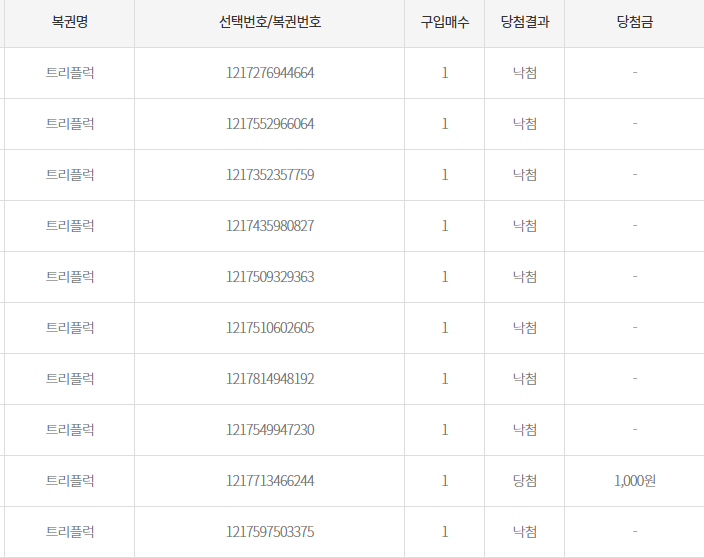
Task: Click the 선택번호/복권번호 column header
Action: coord(270,22)
